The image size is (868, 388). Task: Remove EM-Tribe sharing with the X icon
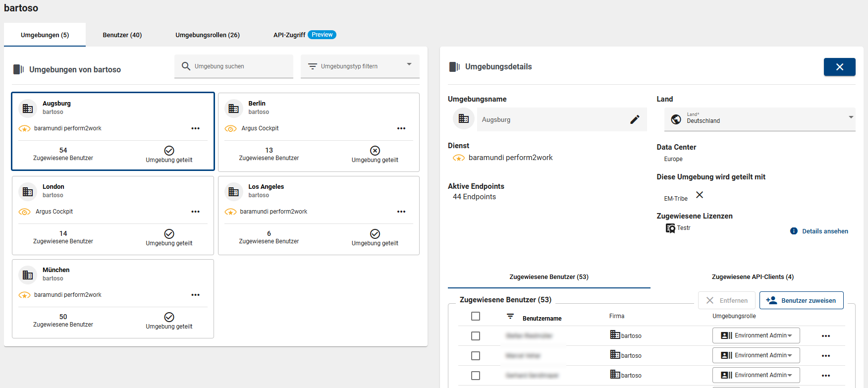700,195
